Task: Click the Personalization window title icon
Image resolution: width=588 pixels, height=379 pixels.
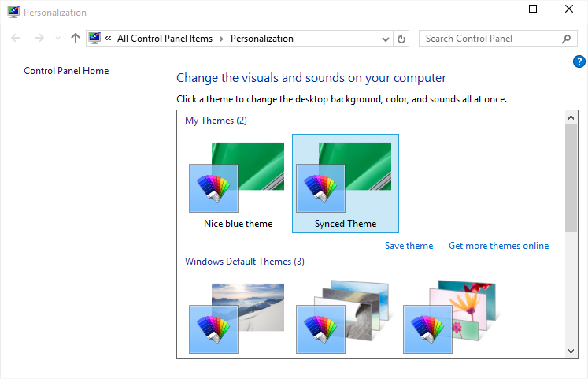Action: [13, 12]
